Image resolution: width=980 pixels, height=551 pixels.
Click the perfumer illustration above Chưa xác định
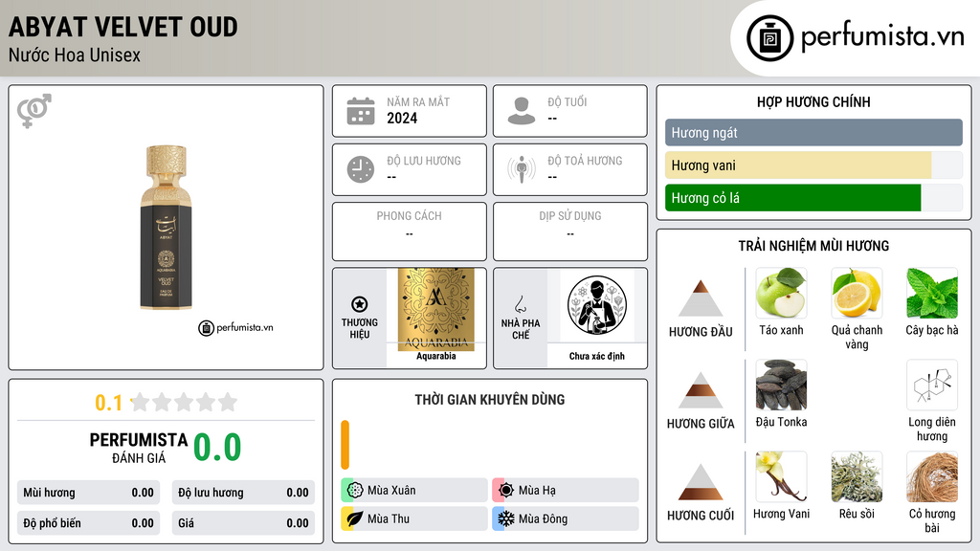click(x=597, y=305)
